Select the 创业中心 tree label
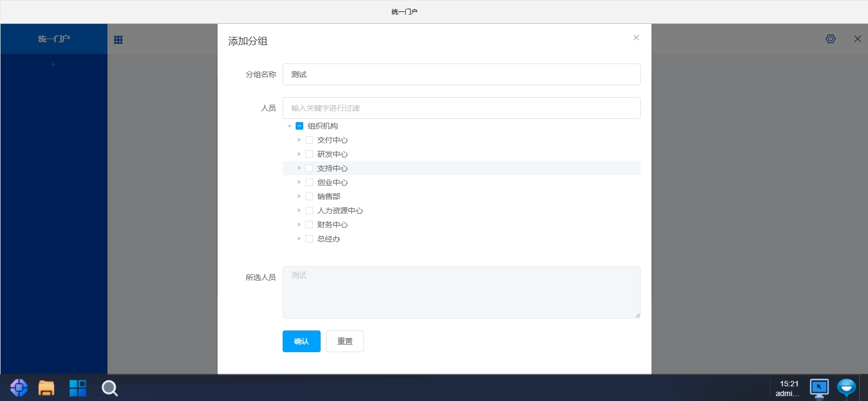Viewport: 868px width, 401px height. click(333, 182)
